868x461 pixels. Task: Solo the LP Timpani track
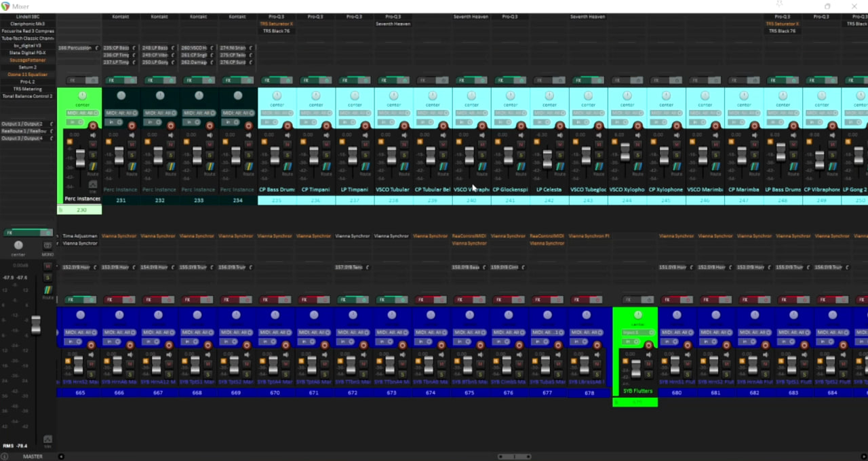(365, 155)
